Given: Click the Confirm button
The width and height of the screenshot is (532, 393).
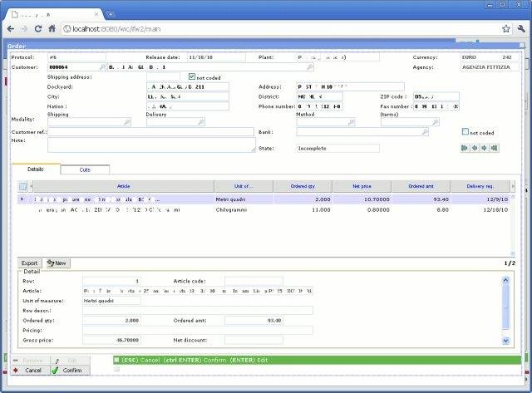Looking at the screenshot, I should 70,370.
